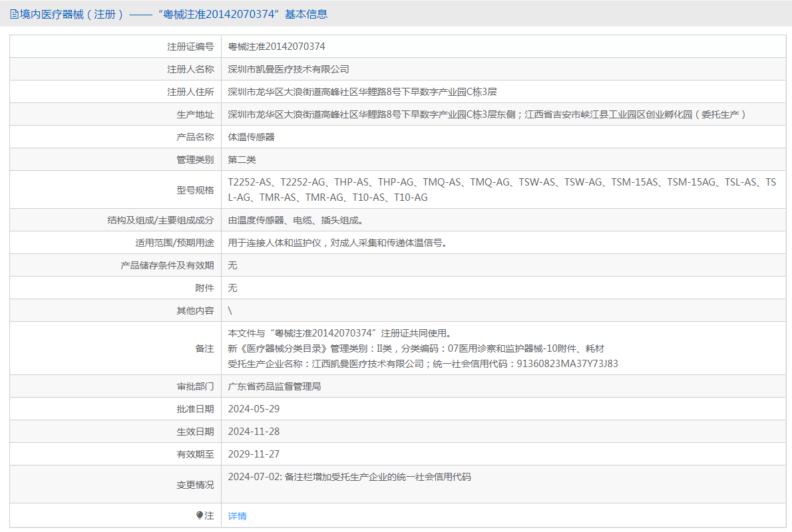Click the 2024-07-02 change record text
Image resolution: width=792 pixels, height=532 pixels.
pos(349,477)
